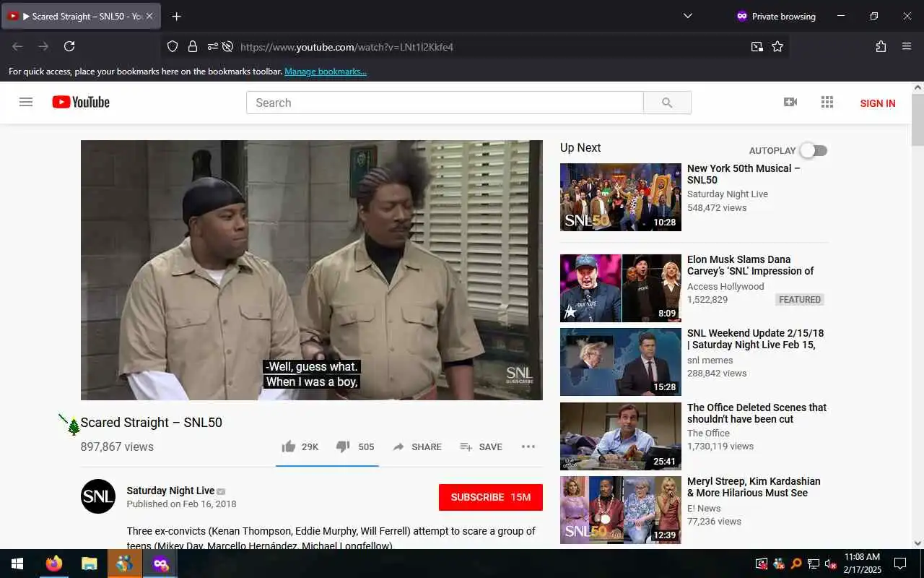
Task: Go back to the previous page
Action: [x=17, y=46]
